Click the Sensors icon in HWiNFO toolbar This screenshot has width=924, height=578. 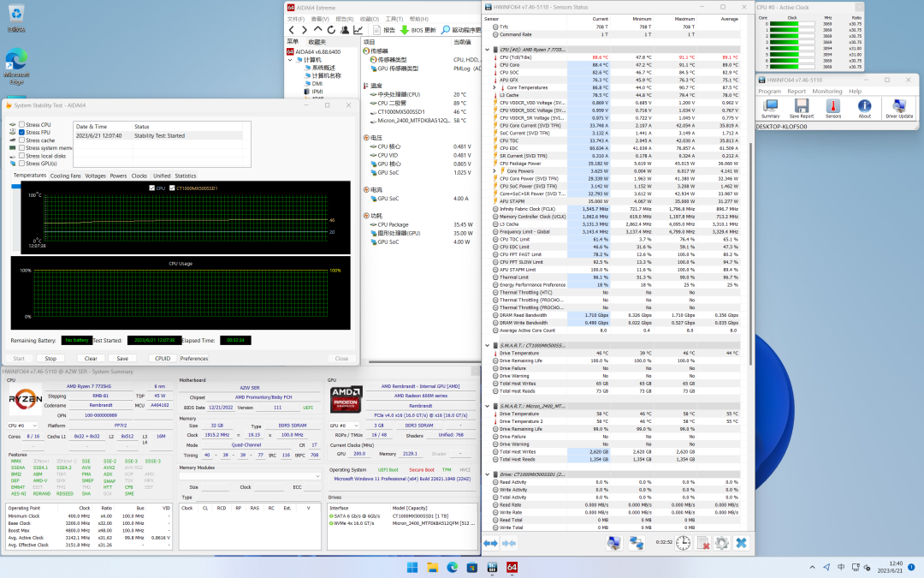[832, 106]
